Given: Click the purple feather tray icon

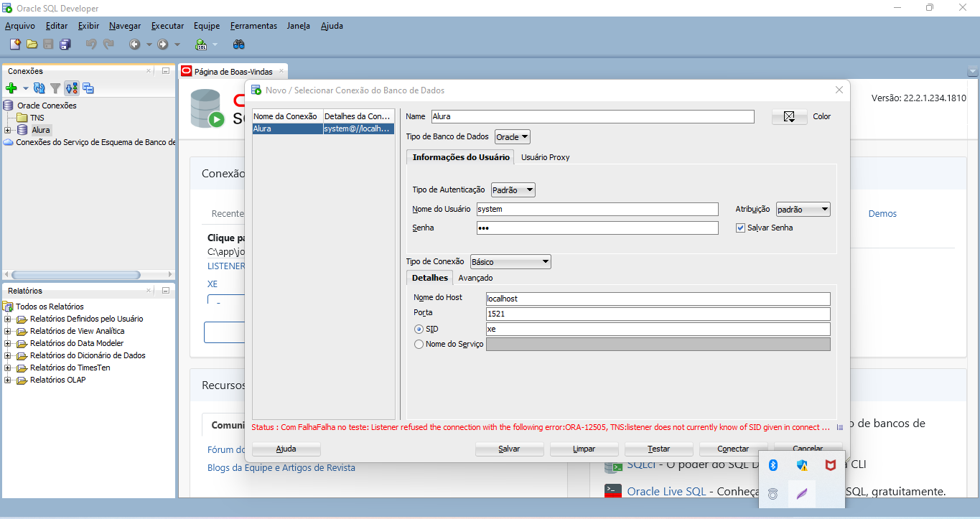Looking at the screenshot, I should 802,494.
